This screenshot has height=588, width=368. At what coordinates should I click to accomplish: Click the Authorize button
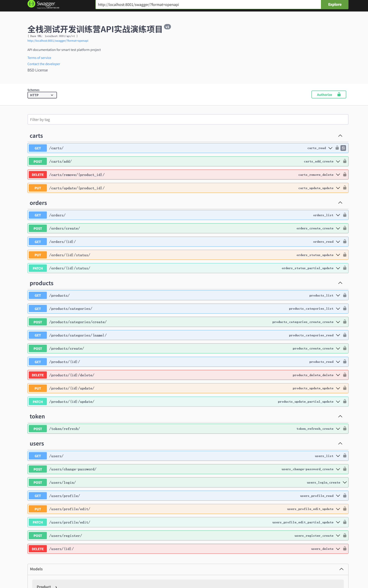tap(329, 95)
